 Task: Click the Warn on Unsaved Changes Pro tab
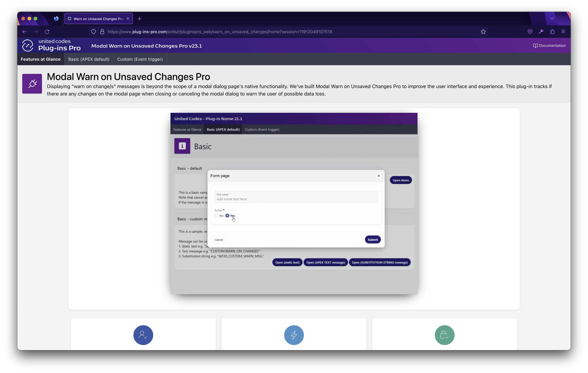(x=98, y=19)
